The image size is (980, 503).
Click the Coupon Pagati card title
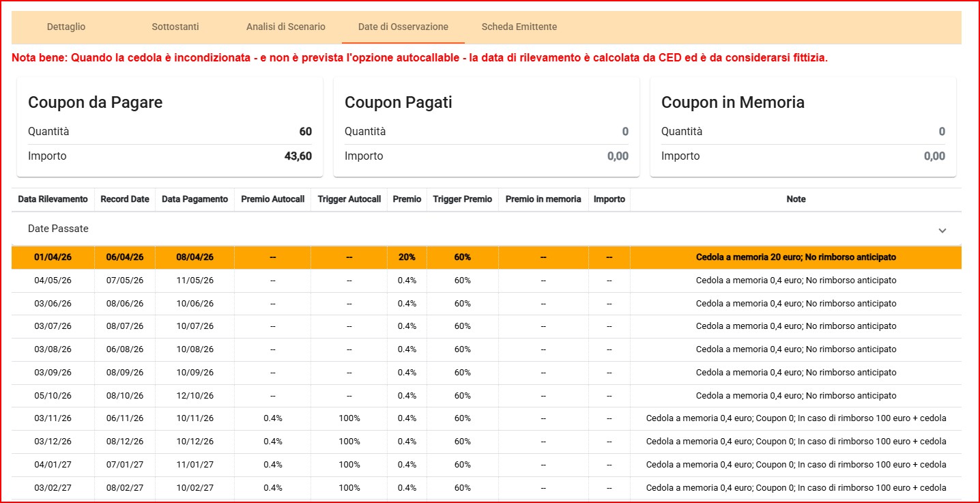pos(399,102)
